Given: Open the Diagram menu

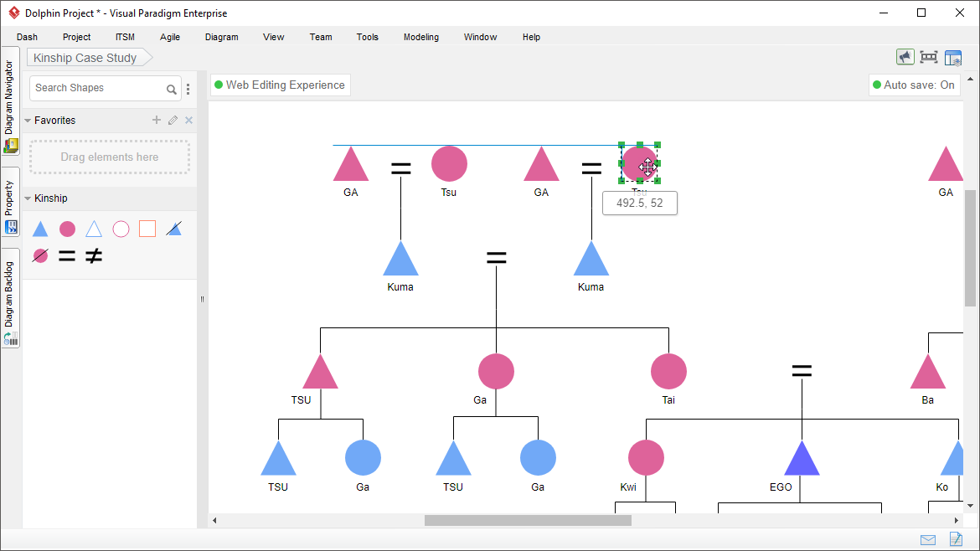Looking at the screenshot, I should pos(222,37).
